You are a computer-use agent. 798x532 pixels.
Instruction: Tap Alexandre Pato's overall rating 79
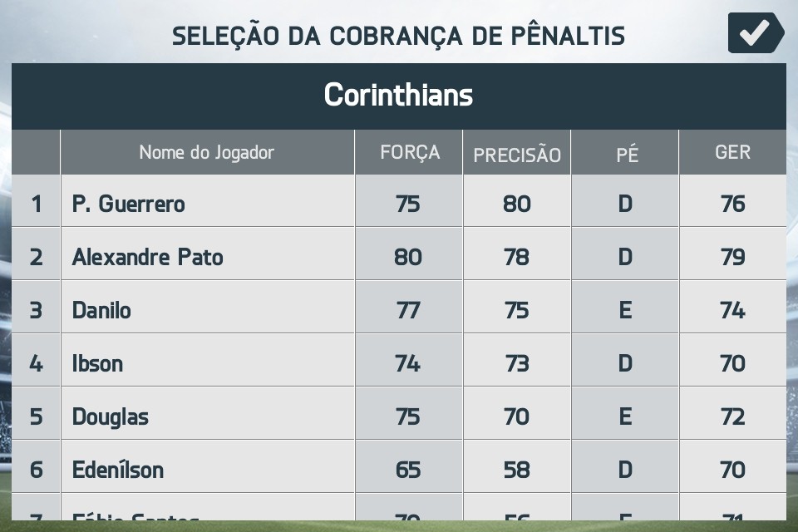click(732, 257)
